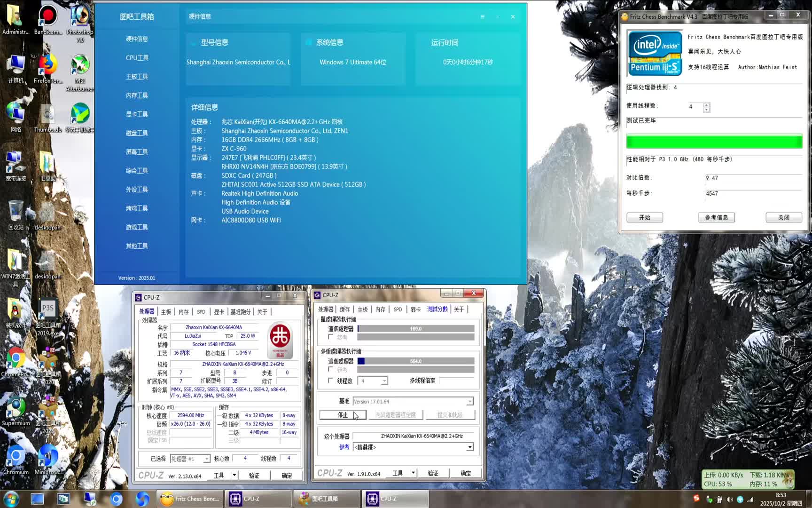
Task: Select the Fritz Chess Benchmark taskbar icon
Action: click(x=189, y=499)
